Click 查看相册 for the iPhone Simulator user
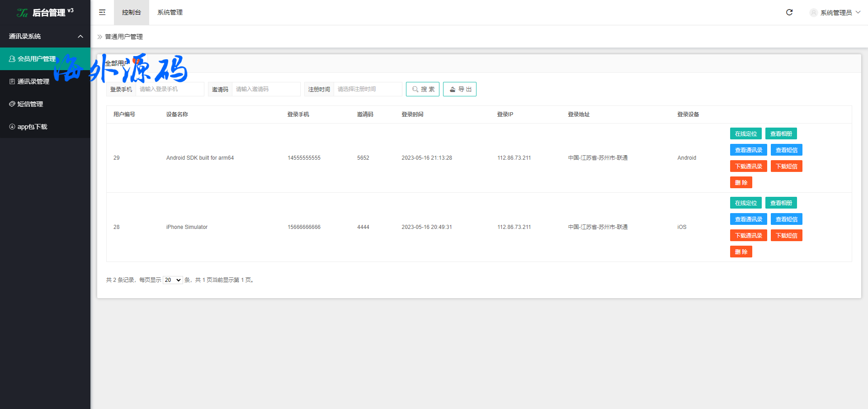The width and height of the screenshot is (868, 409). pyautogui.click(x=781, y=203)
